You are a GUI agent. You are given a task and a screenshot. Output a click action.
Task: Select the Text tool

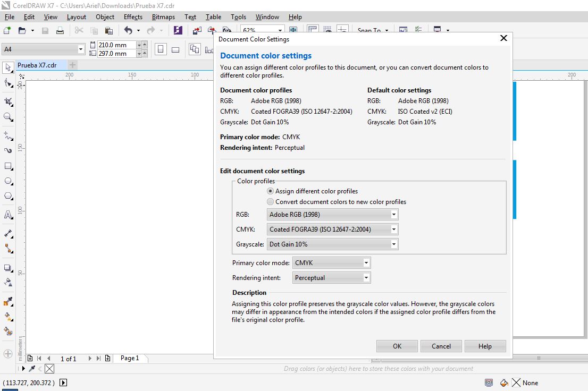8,215
